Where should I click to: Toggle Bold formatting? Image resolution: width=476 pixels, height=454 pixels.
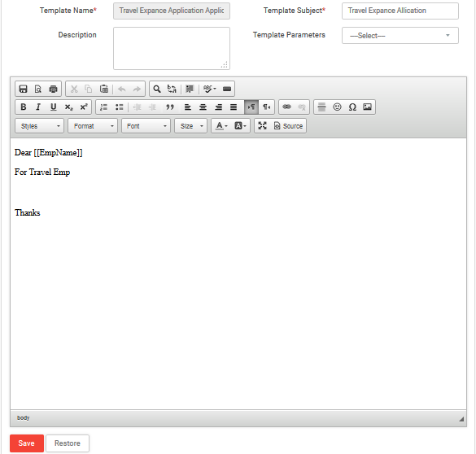23,107
